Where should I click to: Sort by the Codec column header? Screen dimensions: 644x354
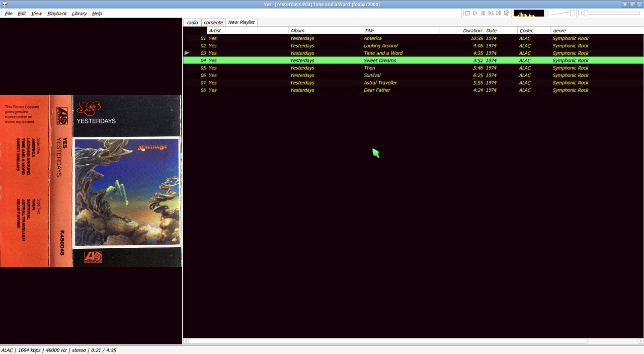(x=534, y=31)
